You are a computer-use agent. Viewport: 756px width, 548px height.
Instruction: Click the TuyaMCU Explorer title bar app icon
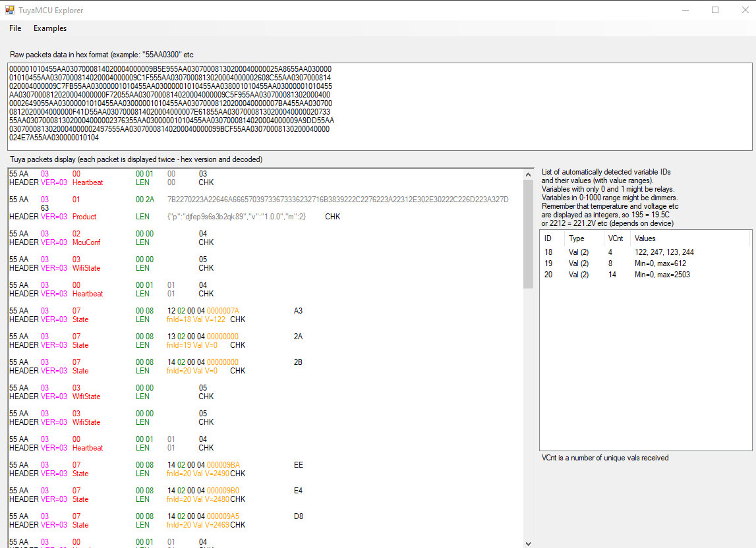point(10,10)
